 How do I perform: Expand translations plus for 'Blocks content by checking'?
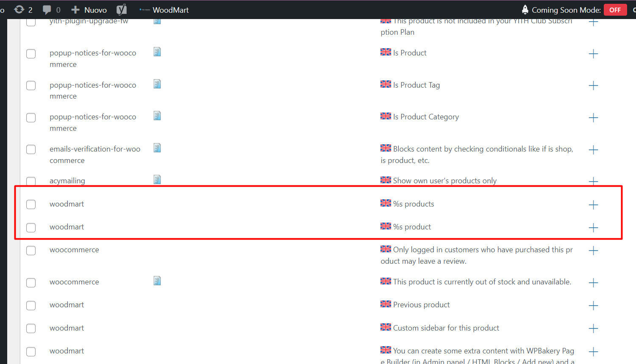point(593,150)
